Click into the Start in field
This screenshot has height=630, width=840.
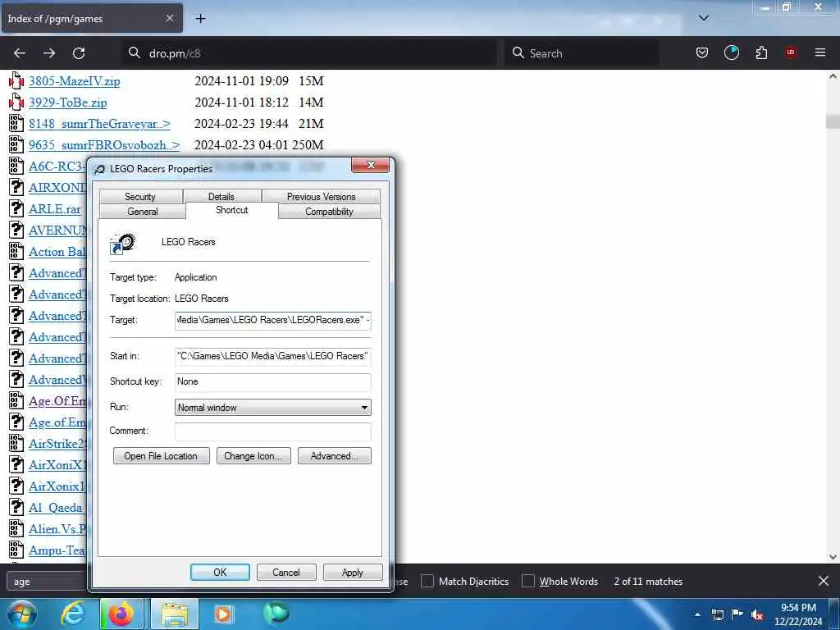point(272,356)
